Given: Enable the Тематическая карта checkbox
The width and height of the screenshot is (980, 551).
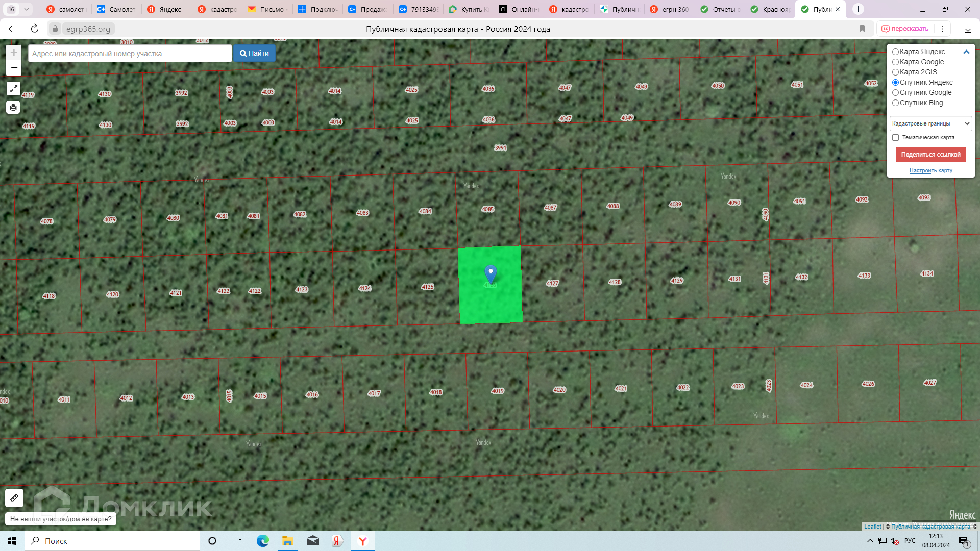Looking at the screenshot, I should pyautogui.click(x=895, y=138).
